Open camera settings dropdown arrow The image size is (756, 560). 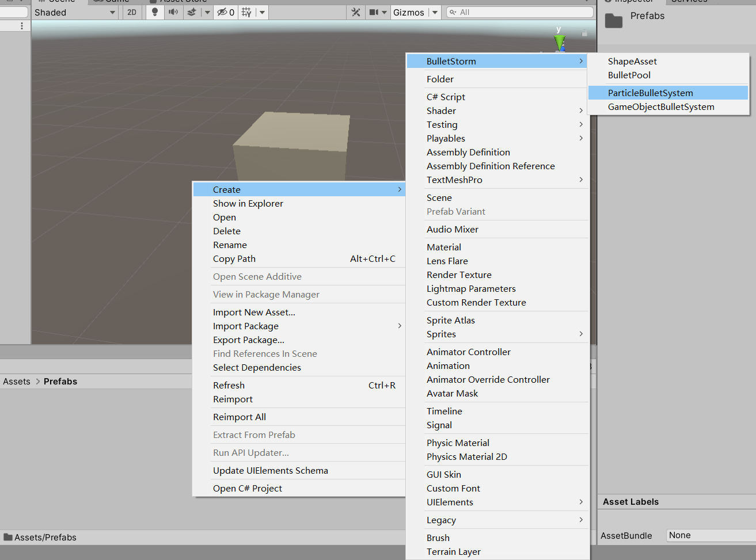tap(384, 12)
